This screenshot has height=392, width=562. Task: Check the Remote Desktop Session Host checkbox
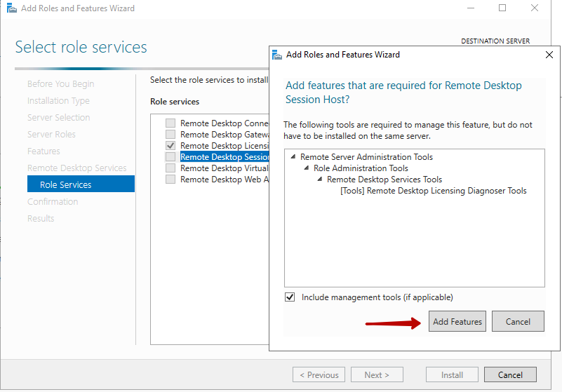(170, 157)
